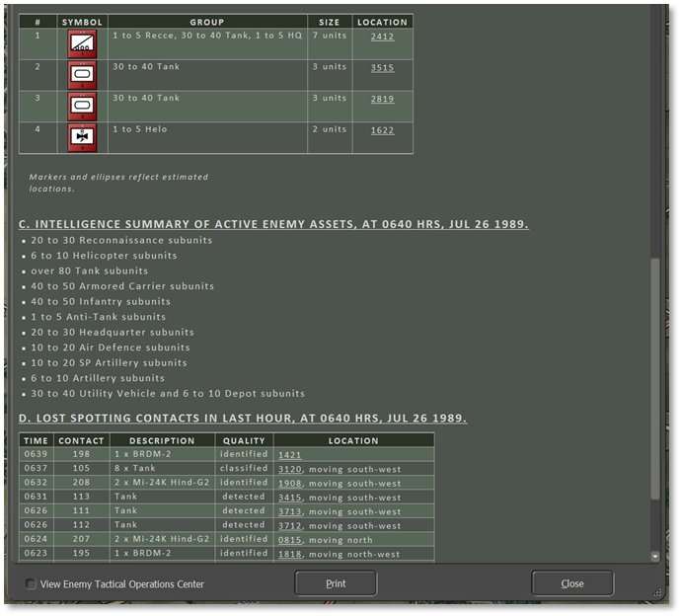The image size is (681, 616).
Task: Select the tank symbol in group row 3
Action: [82, 106]
